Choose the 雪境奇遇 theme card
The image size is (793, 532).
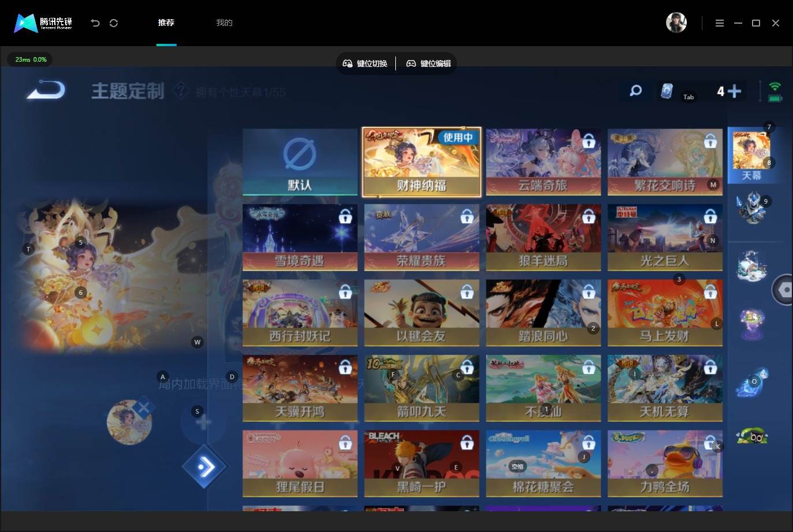point(300,237)
